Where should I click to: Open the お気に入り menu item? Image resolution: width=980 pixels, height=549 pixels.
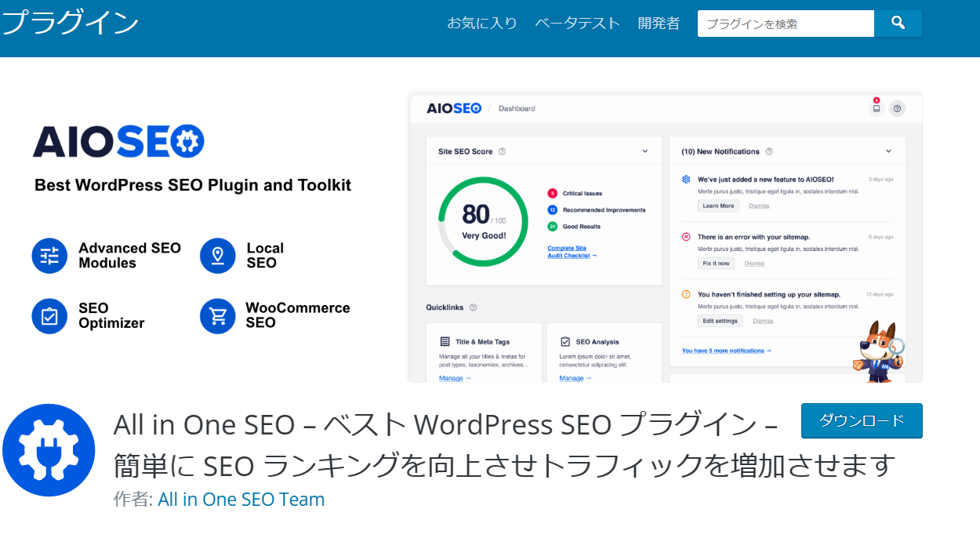482,24
